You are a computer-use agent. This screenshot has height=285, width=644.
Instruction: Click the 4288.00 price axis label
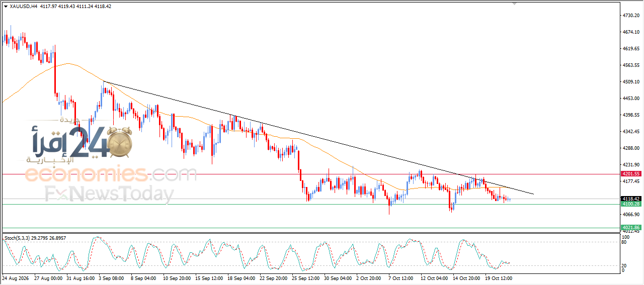click(631, 148)
